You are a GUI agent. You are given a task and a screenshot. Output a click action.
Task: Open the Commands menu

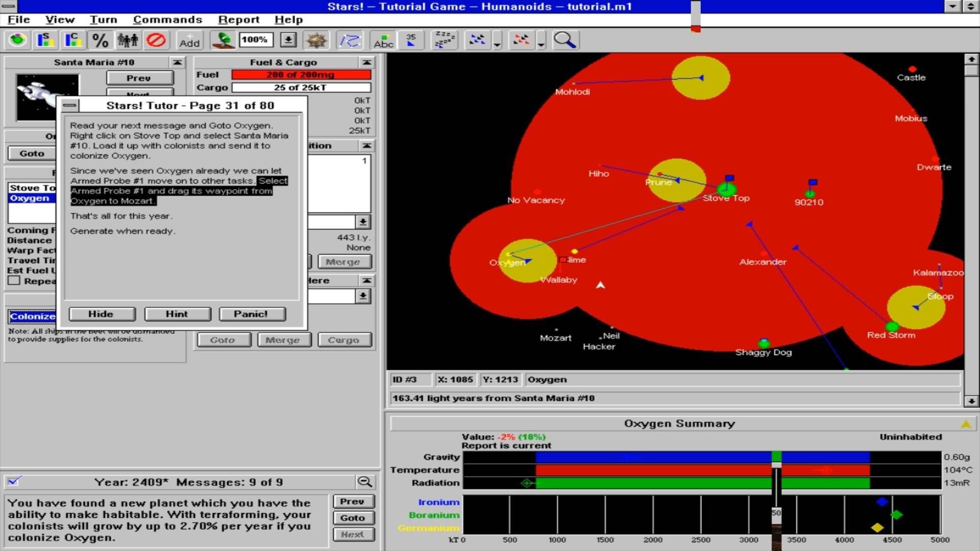(167, 19)
